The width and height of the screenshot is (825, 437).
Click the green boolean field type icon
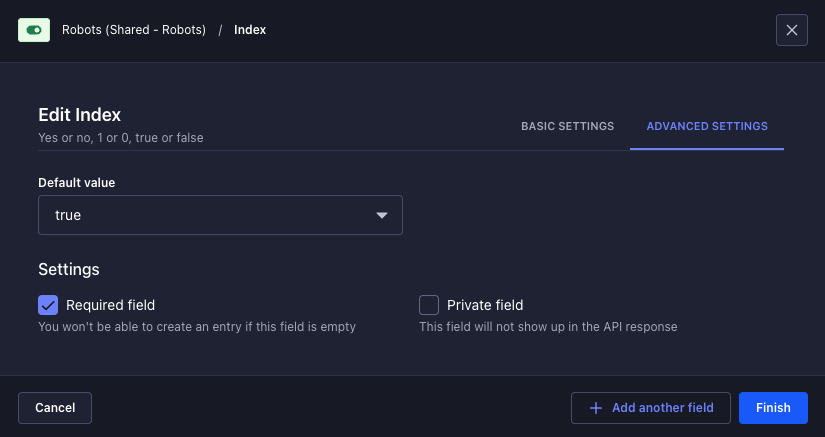pos(34,30)
